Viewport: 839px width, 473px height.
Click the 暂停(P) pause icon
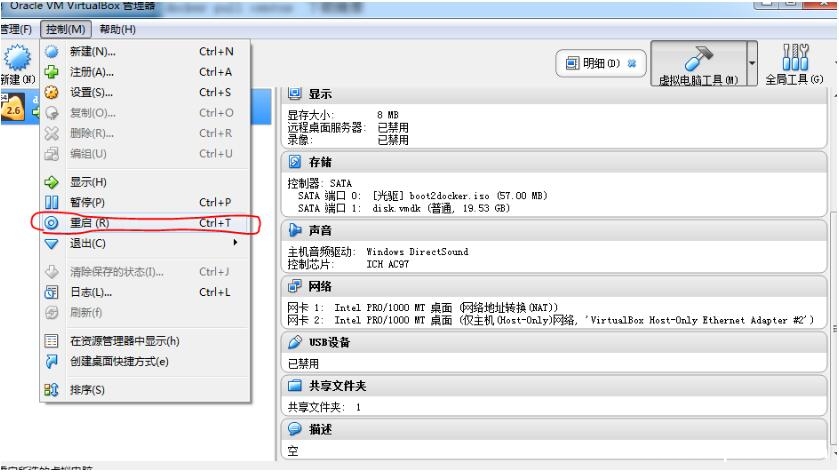[x=51, y=202]
